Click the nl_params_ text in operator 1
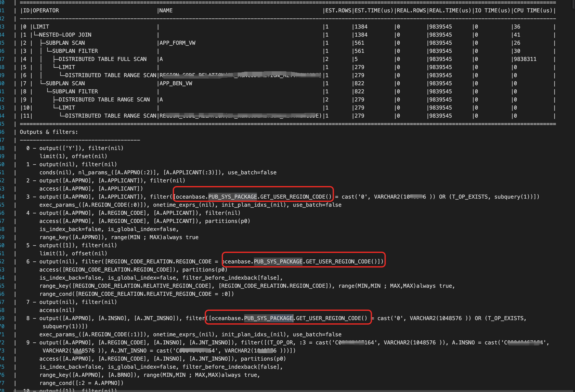The height and width of the screenshot is (392, 575). (95, 173)
